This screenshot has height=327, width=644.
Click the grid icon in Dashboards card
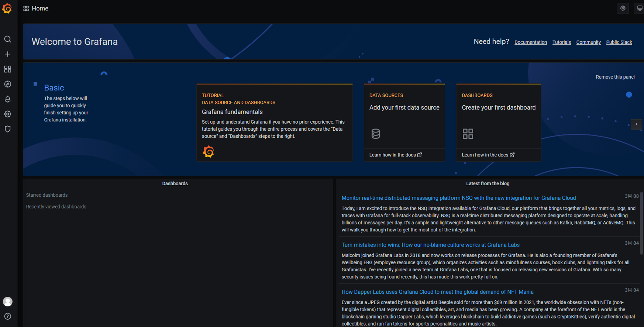tap(468, 134)
